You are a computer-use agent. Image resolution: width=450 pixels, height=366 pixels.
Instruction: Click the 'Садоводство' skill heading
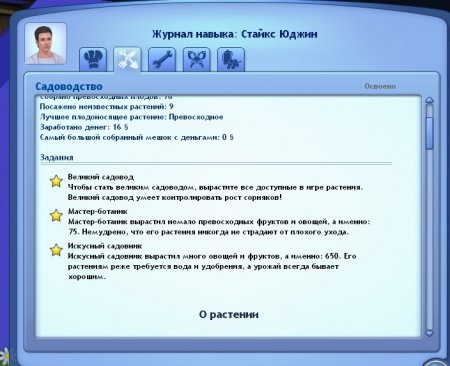pyautogui.click(x=69, y=86)
